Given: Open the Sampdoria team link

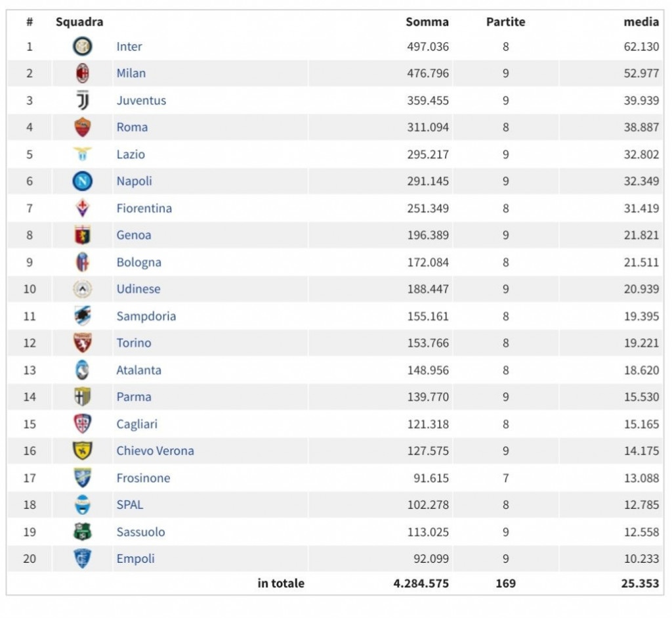Looking at the screenshot, I should 146,316.
